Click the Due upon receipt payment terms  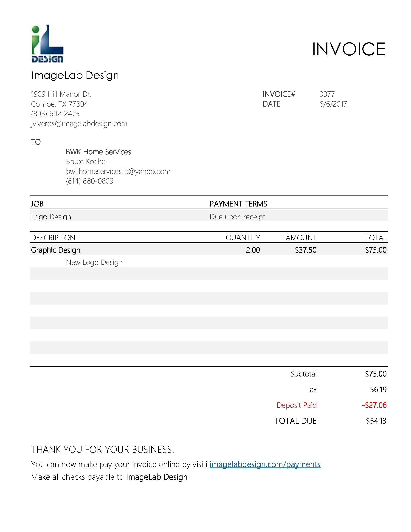point(237,217)
